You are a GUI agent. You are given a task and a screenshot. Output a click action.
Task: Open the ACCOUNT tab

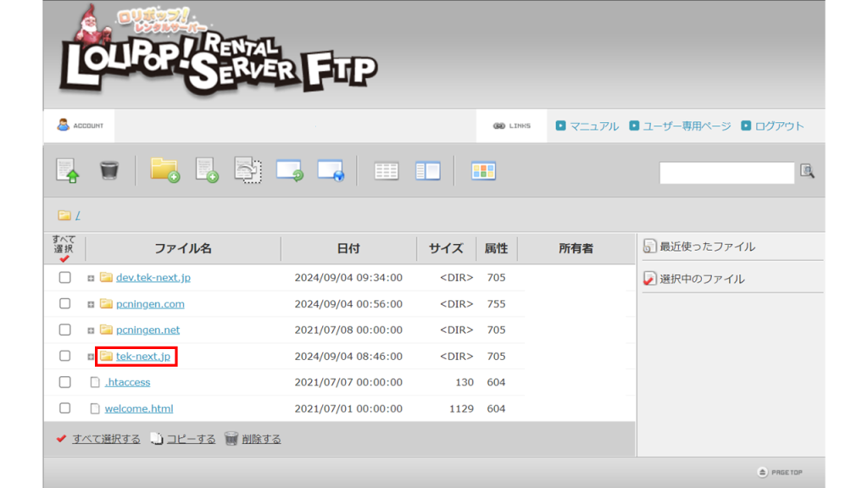78,125
